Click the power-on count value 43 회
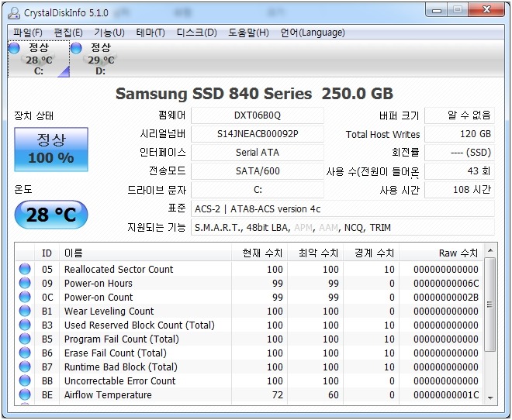The height and width of the screenshot is (420, 512). pyautogui.click(x=459, y=171)
